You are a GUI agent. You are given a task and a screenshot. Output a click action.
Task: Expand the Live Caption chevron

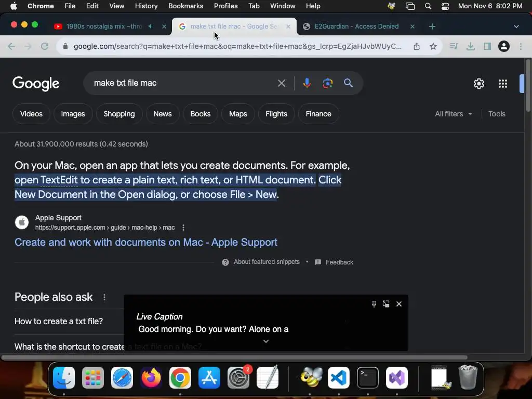coord(266,341)
